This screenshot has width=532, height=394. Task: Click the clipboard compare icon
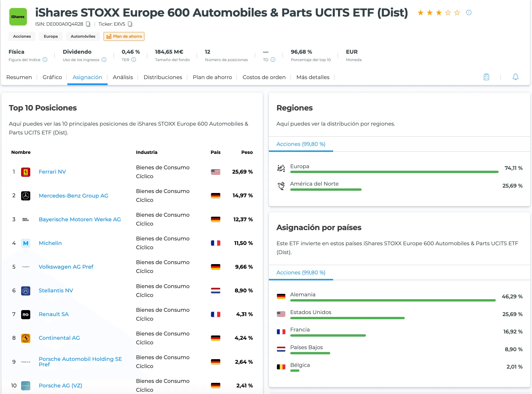coord(486,77)
